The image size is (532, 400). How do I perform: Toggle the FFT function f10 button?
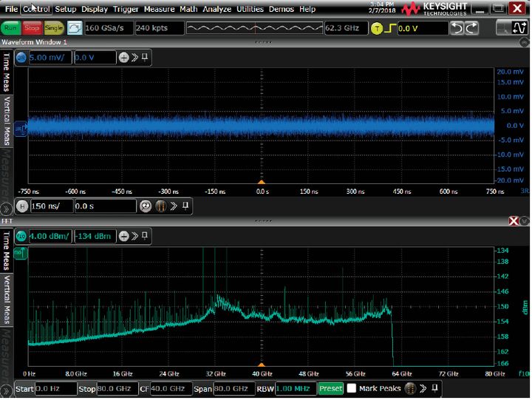pyautogui.click(x=21, y=237)
